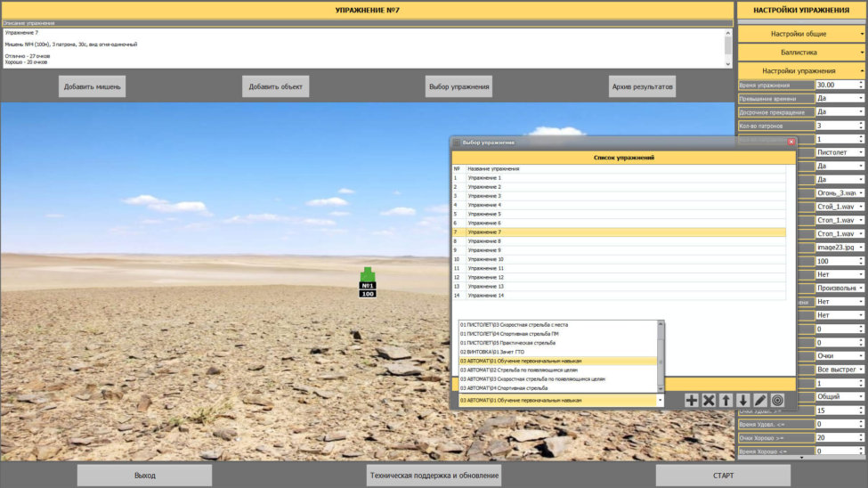
Task: Move exercise down with the down arrow icon
Action: [743, 401]
